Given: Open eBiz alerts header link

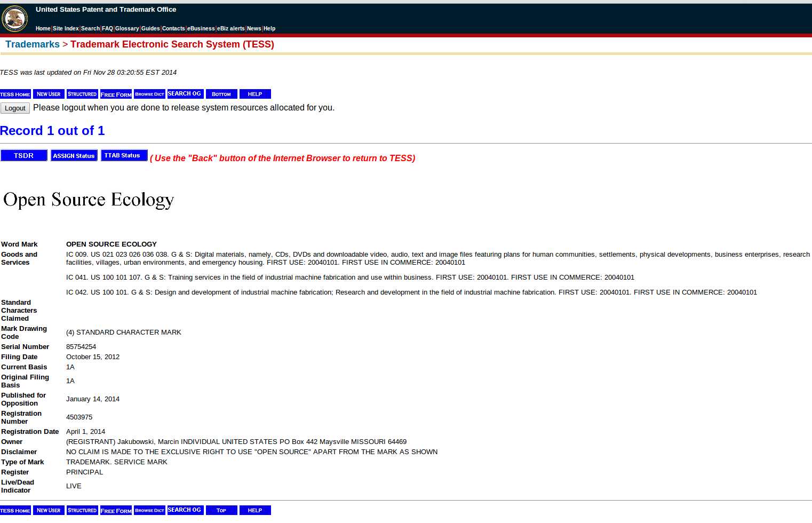Looking at the screenshot, I should [x=230, y=29].
